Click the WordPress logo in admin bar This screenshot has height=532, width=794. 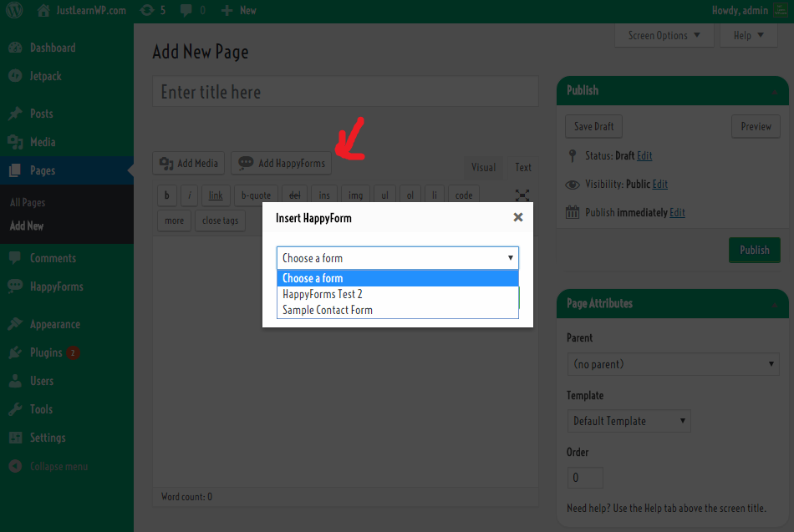(x=14, y=10)
